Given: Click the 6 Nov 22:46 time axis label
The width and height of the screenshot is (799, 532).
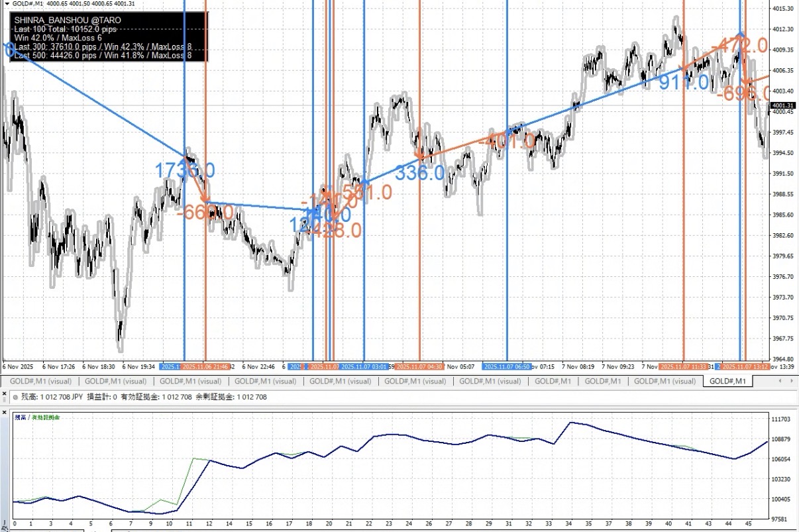Looking at the screenshot, I should [x=257, y=366].
